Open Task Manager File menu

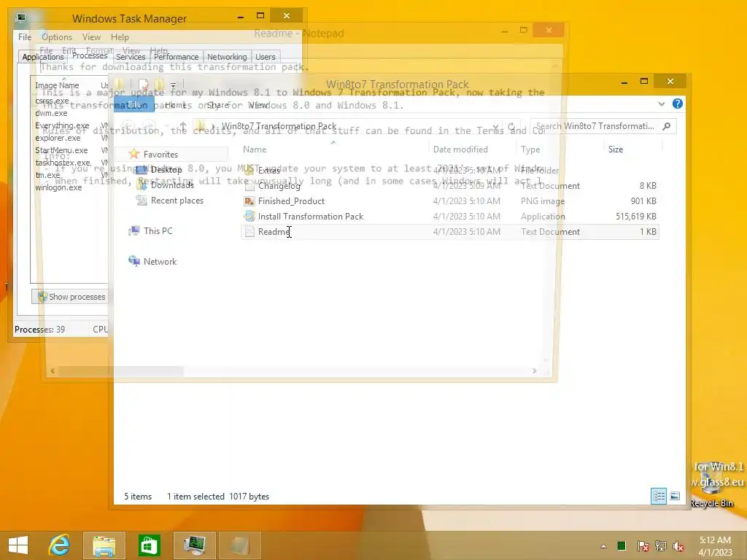tap(25, 36)
